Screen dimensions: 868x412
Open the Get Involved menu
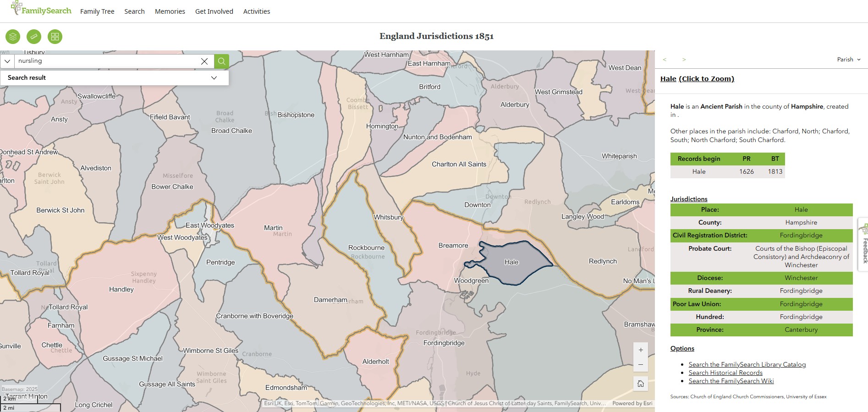coord(214,11)
